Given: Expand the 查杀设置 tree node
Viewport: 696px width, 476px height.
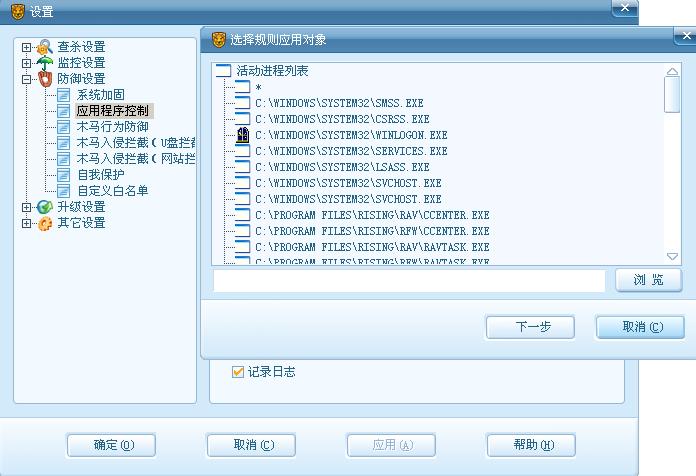Looking at the screenshot, I should click(x=27, y=47).
